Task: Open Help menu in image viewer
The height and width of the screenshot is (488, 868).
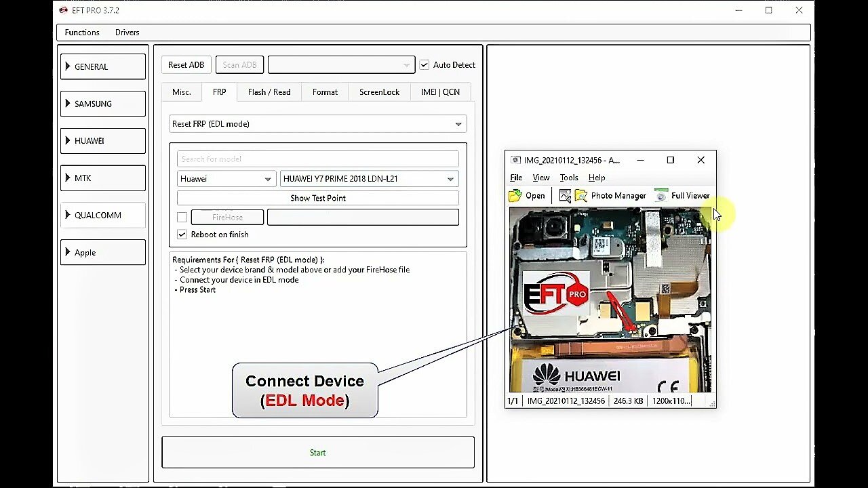Action: (597, 178)
